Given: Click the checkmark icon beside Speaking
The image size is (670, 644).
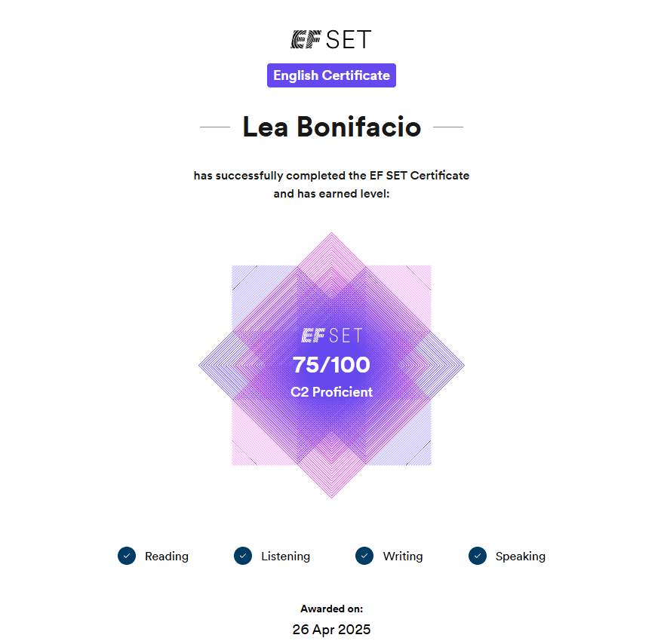Looking at the screenshot, I should click(478, 556).
